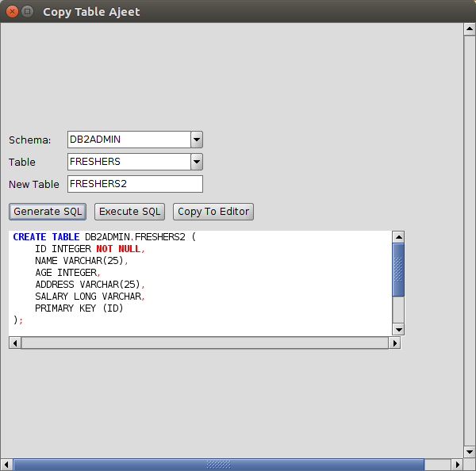Minimize the Copy Table Ajeet window
Image resolution: width=476 pixels, height=471 pixels.
[x=28, y=11]
